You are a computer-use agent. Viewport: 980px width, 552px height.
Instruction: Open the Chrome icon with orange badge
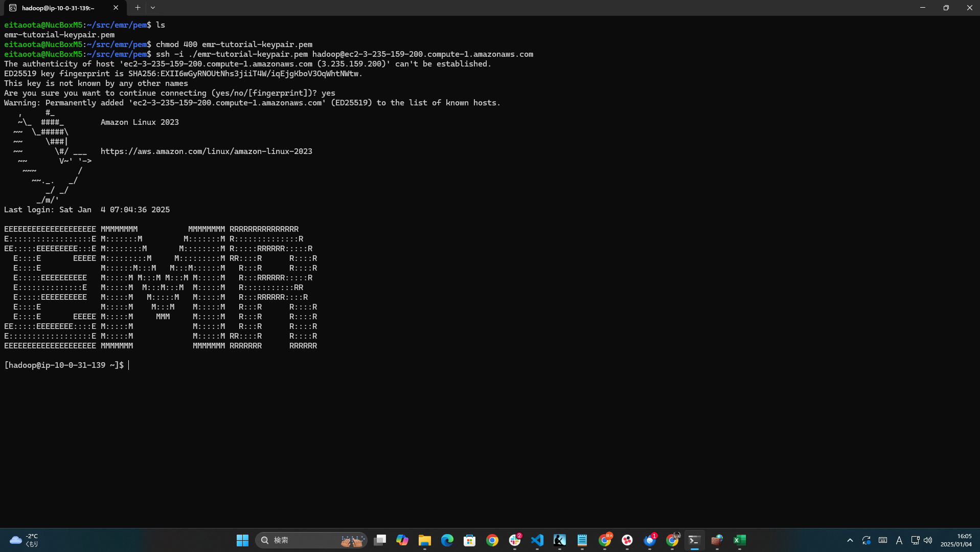[605, 540]
